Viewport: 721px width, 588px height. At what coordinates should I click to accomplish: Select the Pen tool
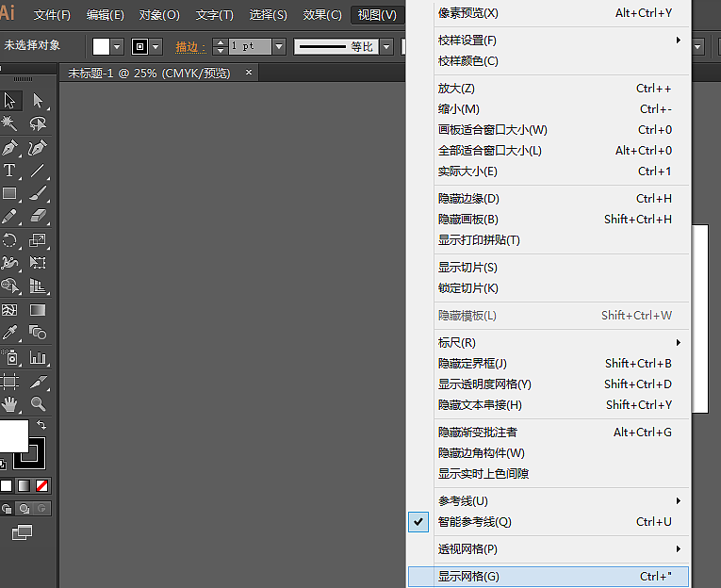(x=9, y=148)
